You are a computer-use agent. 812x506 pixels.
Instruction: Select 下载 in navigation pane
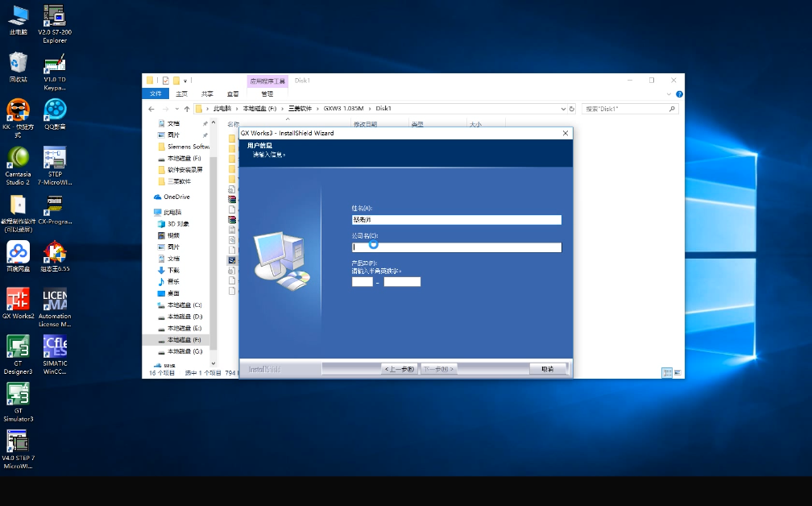(169, 271)
